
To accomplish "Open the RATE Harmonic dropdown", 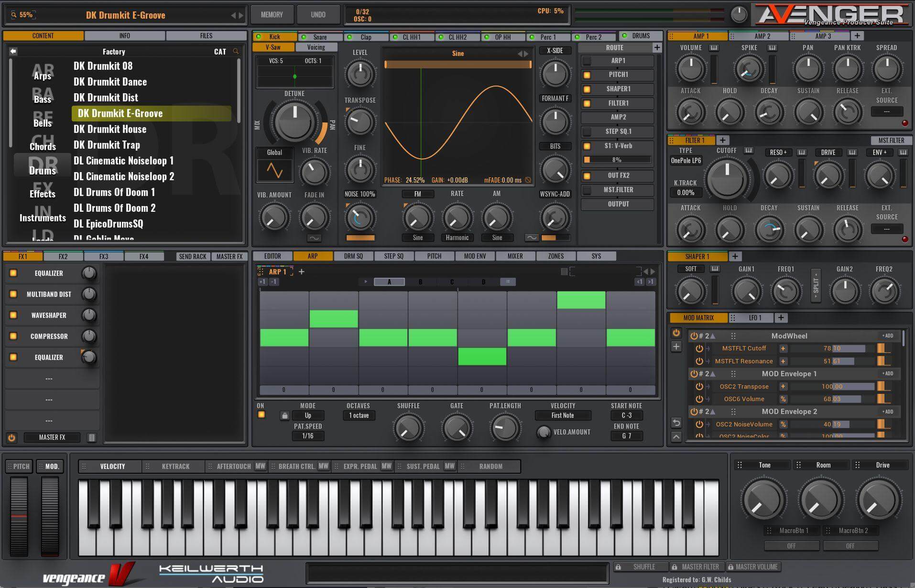I will point(457,238).
